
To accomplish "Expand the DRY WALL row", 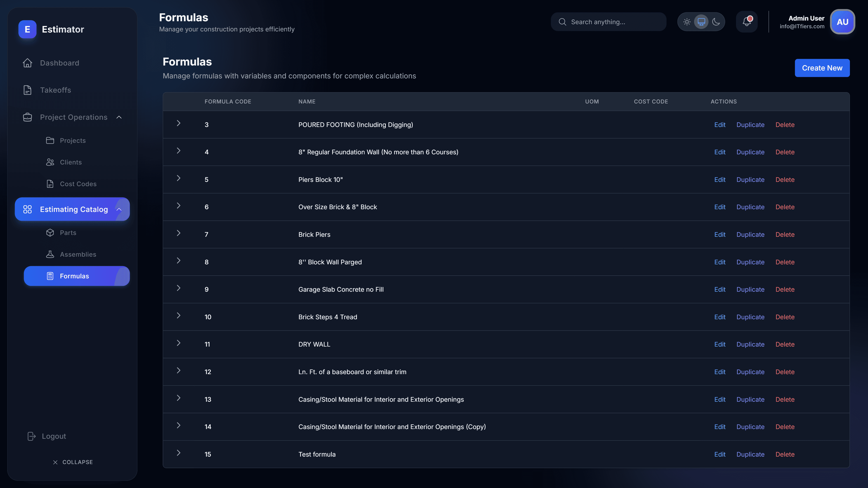I will pos(179,343).
